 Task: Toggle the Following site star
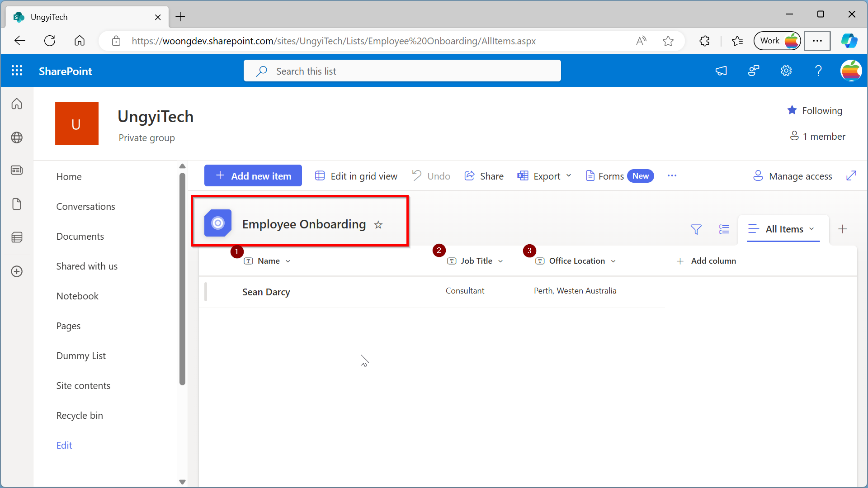(x=792, y=110)
